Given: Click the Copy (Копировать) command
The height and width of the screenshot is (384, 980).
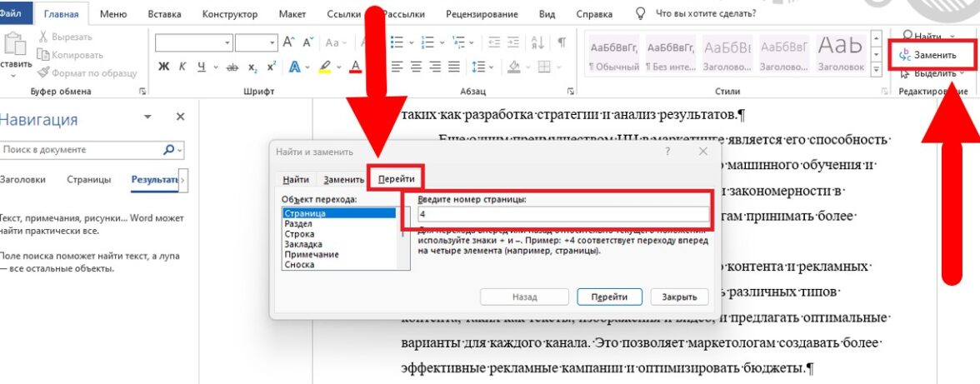Looking at the screenshot, I should 70,55.
